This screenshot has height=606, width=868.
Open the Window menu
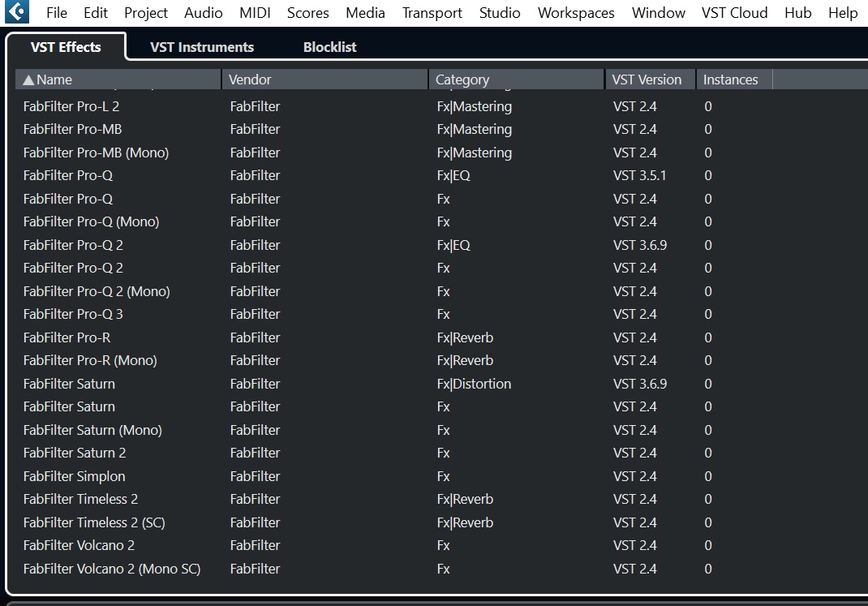pyautogui.click(x=658, y=13)
